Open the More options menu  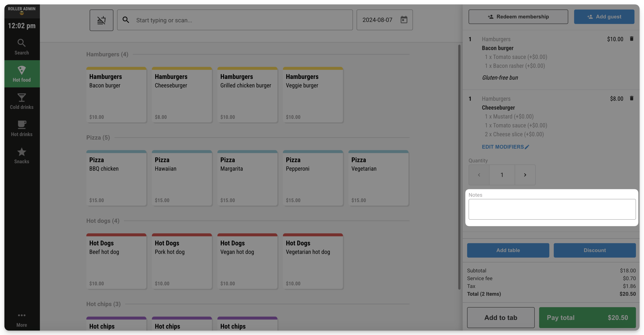22,319
